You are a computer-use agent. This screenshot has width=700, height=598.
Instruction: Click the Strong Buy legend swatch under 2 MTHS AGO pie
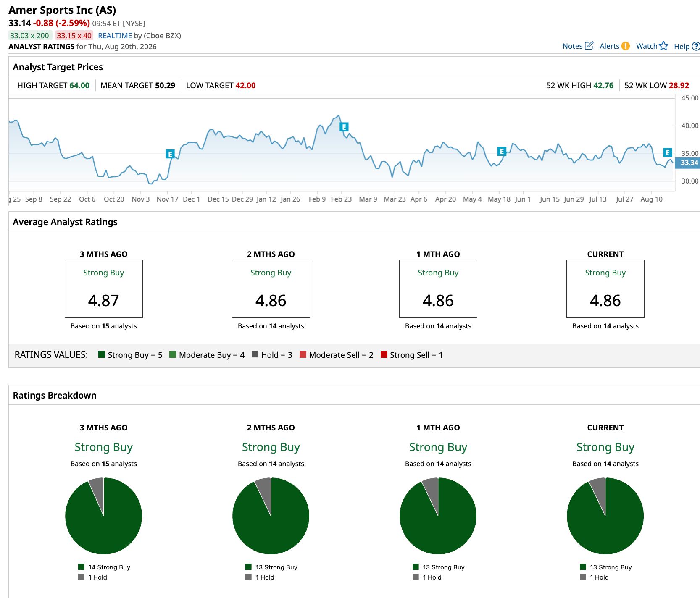point(248,567)
